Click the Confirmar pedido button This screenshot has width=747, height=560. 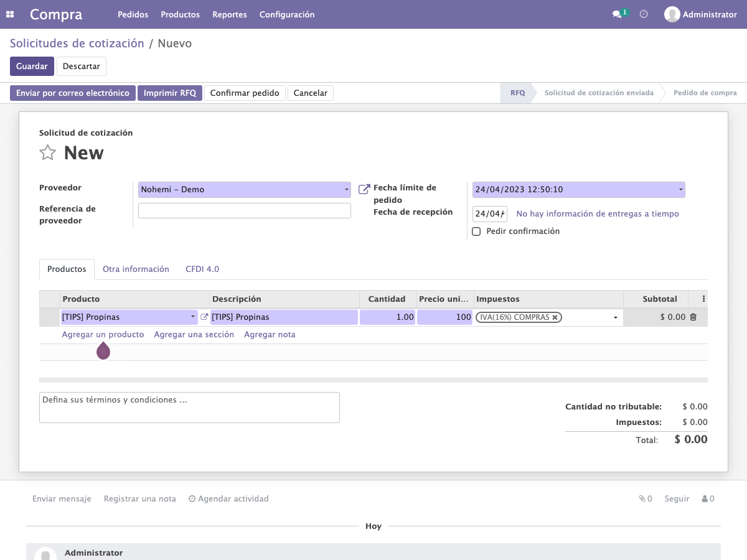[245, 93]
